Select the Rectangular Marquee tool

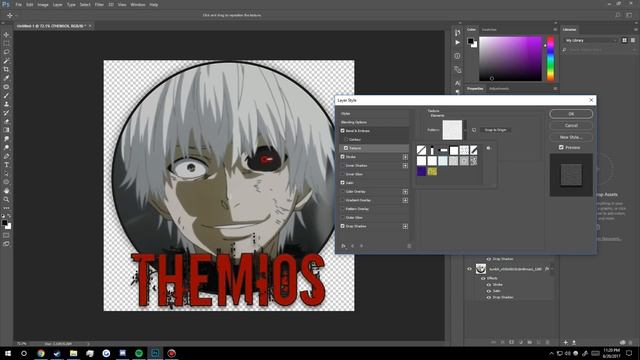click(x=6, y=44)
